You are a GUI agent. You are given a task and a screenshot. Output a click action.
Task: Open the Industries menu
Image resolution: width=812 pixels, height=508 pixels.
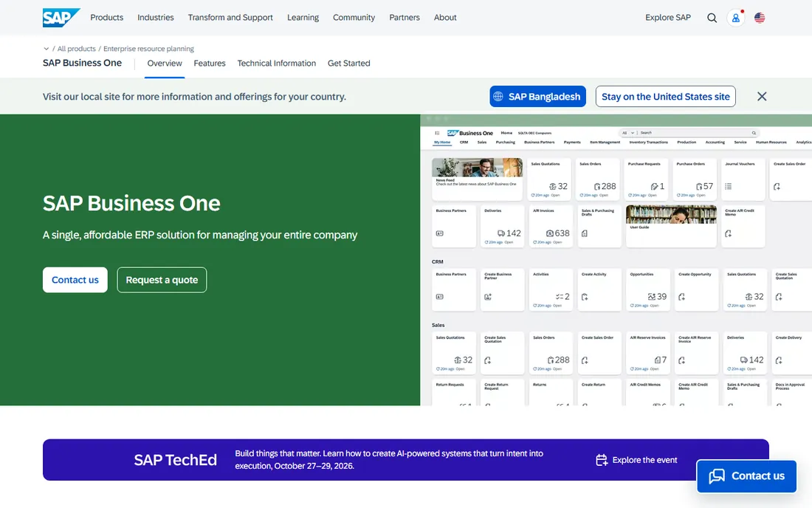click(x=155, y=18)
